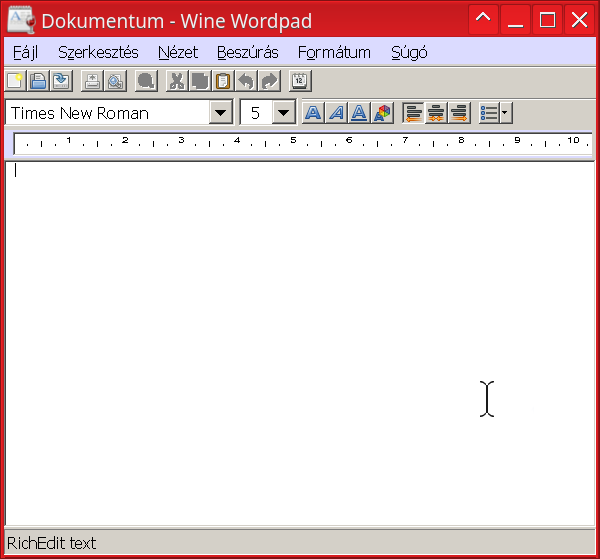Expand the bullet list style dropdown arrow
The height and width of the screenshot is (559, 600).
(x=506, y=113)
